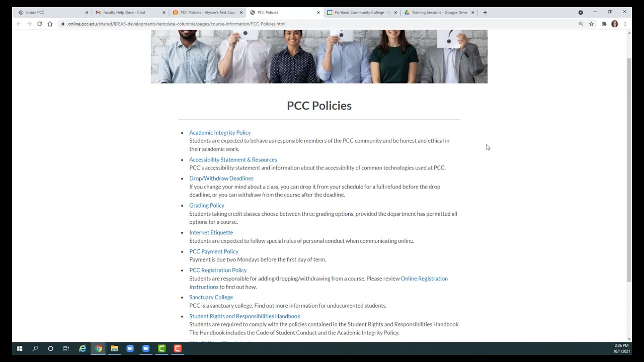Open the browser home page
The width and height of the screenshot is (644, 362).
click(50, 24)
